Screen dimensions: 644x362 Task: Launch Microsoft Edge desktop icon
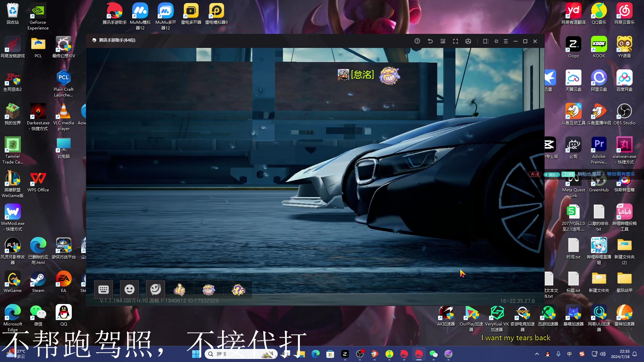[13, 318]
